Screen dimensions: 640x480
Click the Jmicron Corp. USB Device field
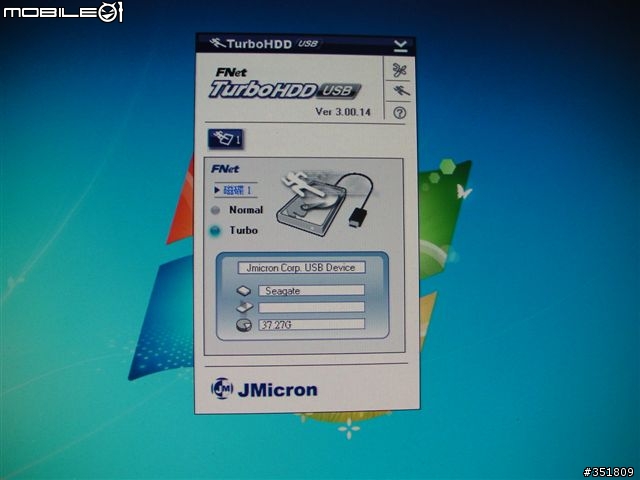301,268
